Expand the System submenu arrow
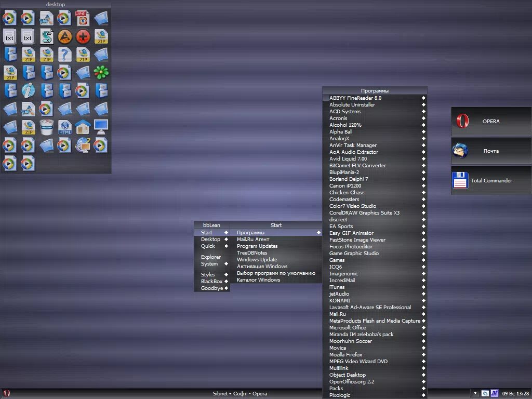The width and height of the screenshot is (532, 399). tap(226, 263)
